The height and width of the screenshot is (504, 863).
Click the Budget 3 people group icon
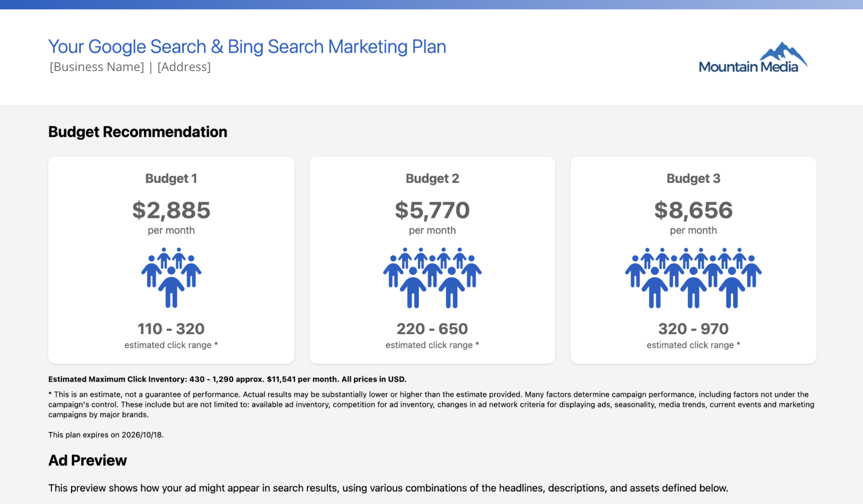coord(693,278)
